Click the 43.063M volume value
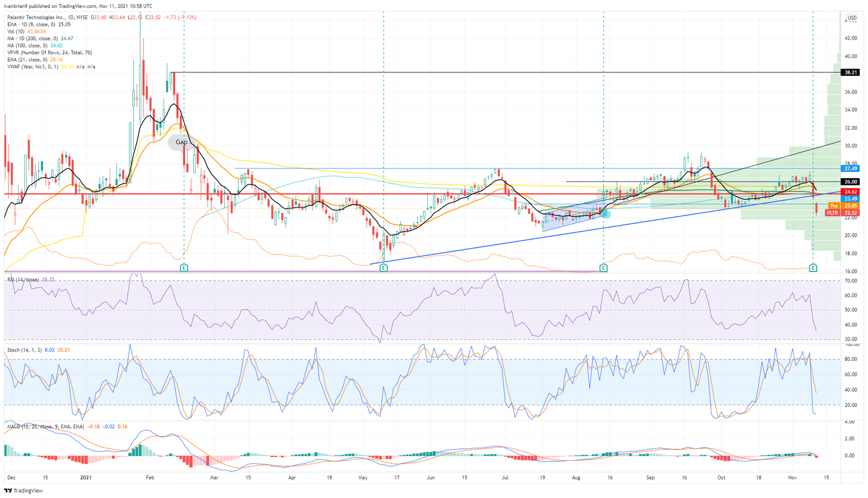Image resolution: width=868 pixels, height=498 pixels. coord(37,32)
